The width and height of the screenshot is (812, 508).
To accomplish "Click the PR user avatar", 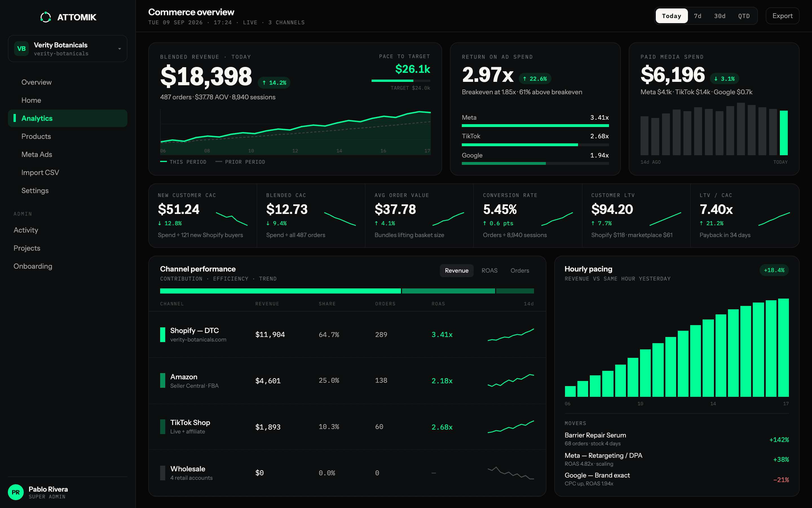I will [16, 492].
